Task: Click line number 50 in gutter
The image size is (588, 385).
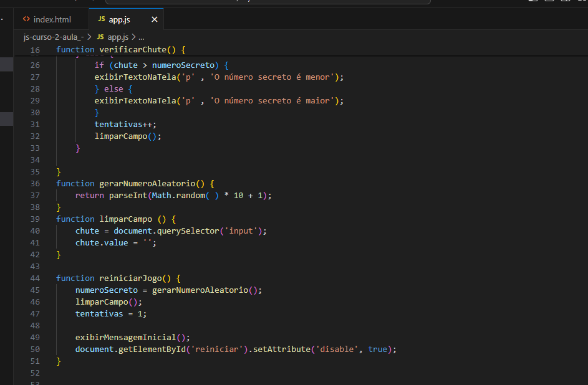Action: [35, 349]
